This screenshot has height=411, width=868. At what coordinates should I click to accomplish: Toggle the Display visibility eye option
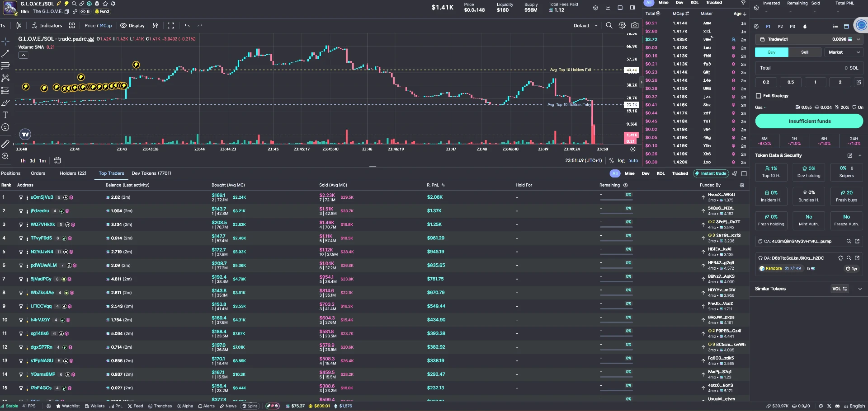pos(132,26)
